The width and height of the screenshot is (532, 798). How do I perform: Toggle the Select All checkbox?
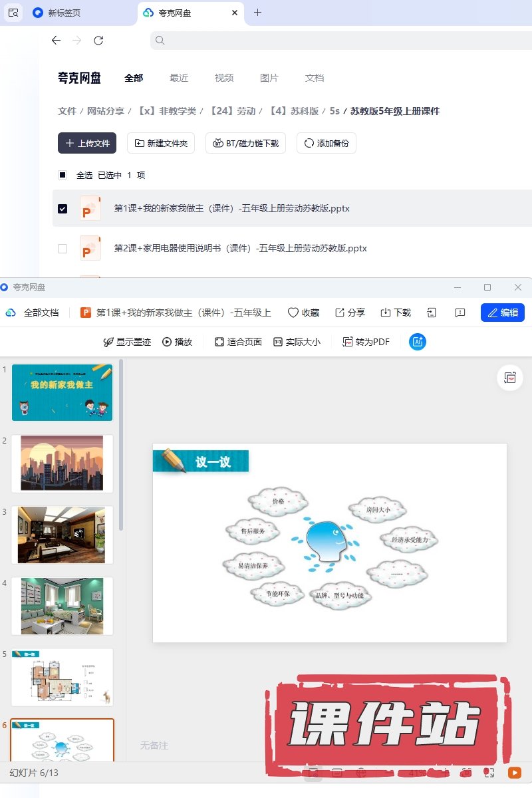pyautogui.click(x=63, y=175)
